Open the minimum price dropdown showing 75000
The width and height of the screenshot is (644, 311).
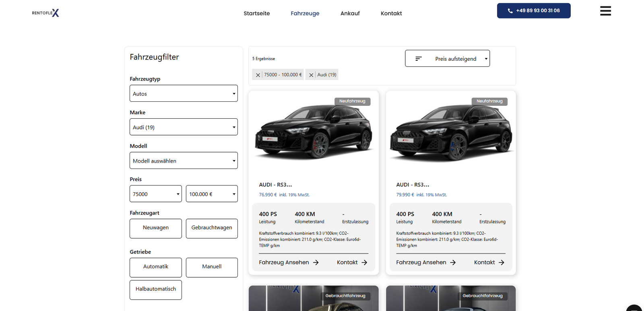click(156, 194)
